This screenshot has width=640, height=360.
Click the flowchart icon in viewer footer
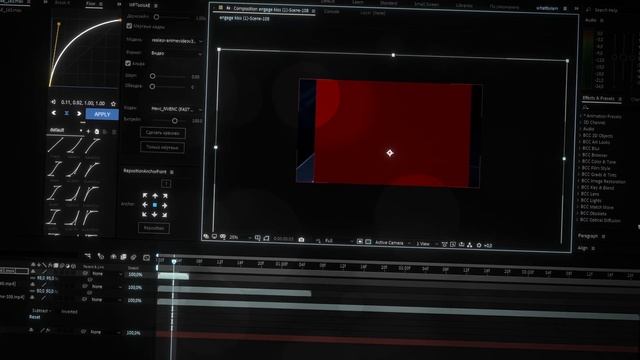pyautogui.click(x=469, y=245)
